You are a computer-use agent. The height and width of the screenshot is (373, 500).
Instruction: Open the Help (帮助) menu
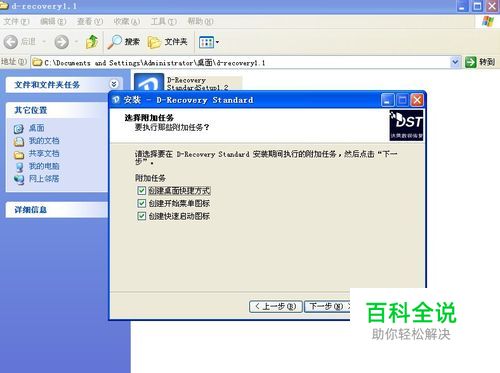[200, 22]
